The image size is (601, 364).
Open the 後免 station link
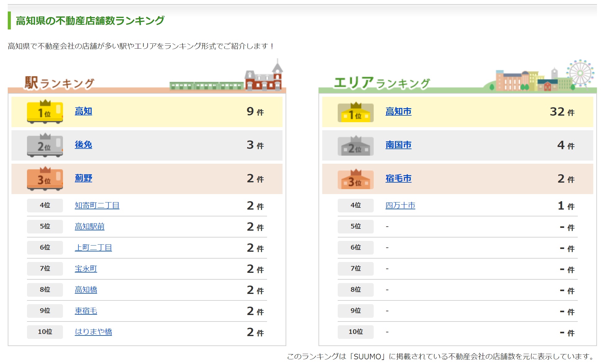coord(83,144)
